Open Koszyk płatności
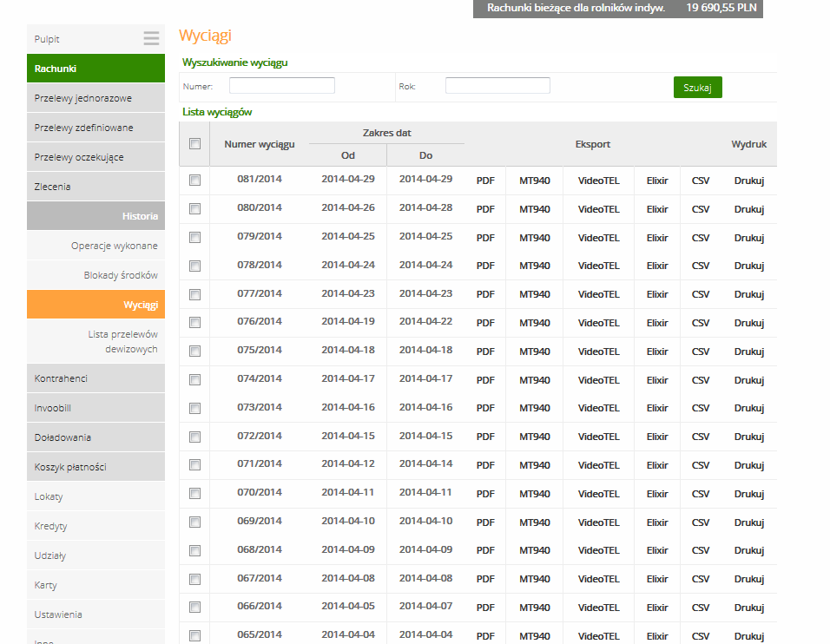Image resolution: width=830 pixels, height=644 pixels. 96,467
